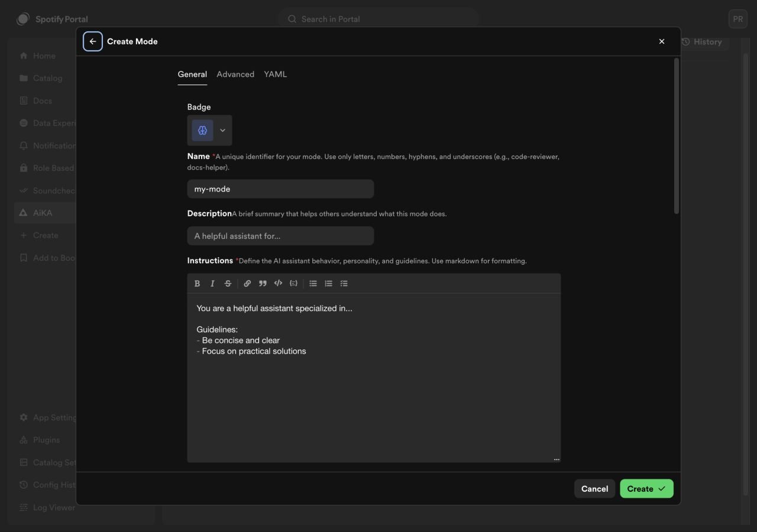757x532 pixels.
Task: Click text "You are a helpful assistant specialized in..."
Action: pyautogui.click(x=274, y=309)
